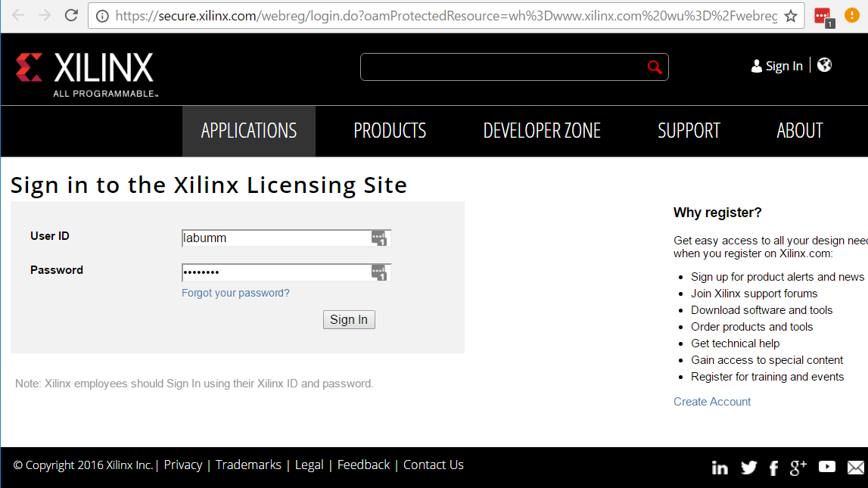
Task: Click the password manager icon in User ID field
Action: (379, 238)
